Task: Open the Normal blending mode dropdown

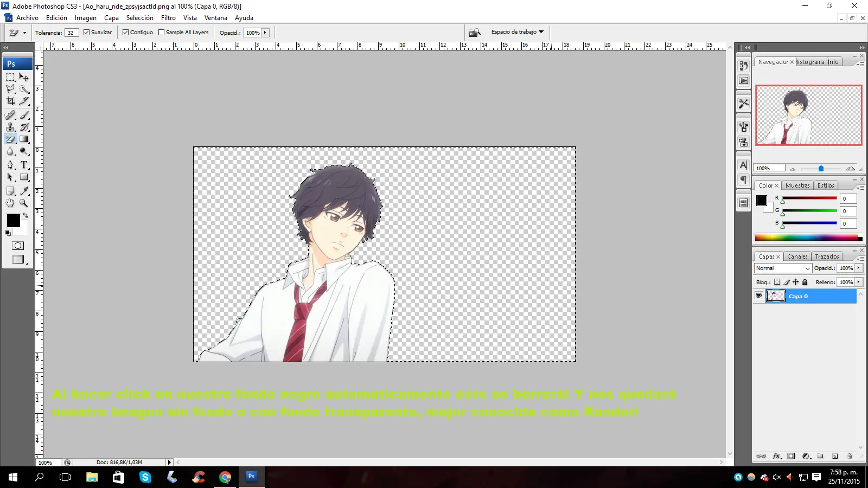Action: point(783,268)
